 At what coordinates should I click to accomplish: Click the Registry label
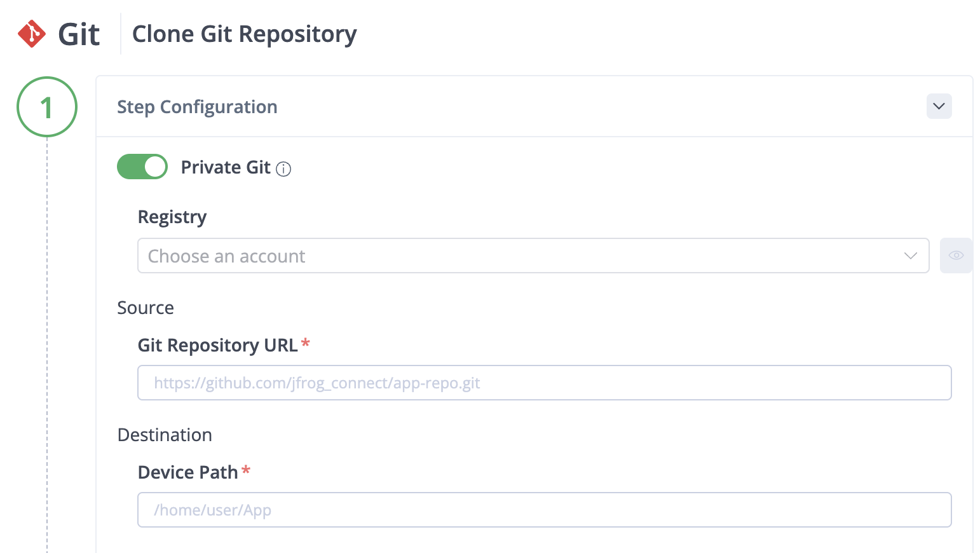point(172,217)
